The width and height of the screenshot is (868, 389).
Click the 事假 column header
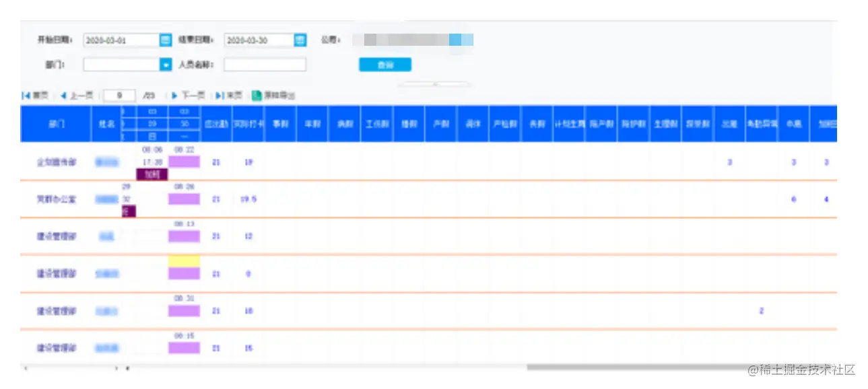280,125
